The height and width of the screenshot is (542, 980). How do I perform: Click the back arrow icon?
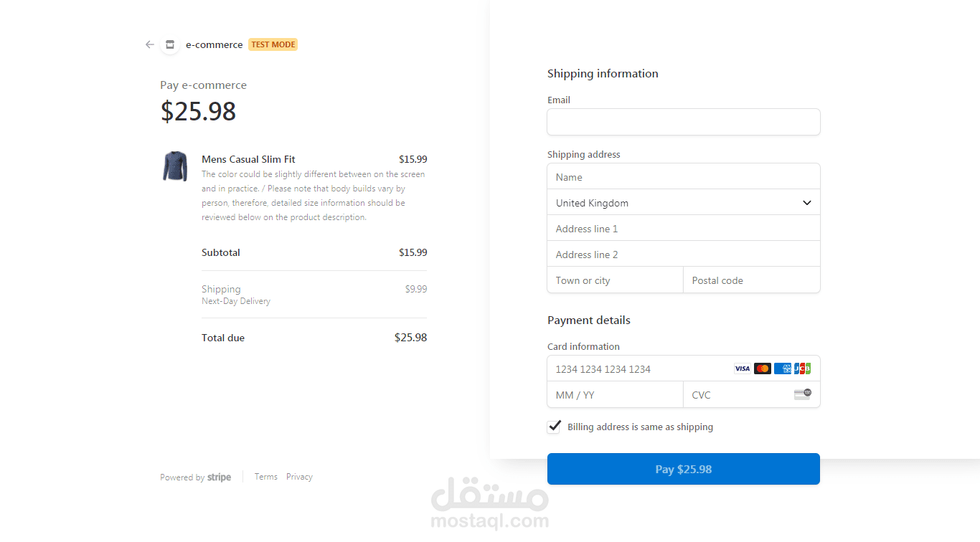click(x=149, y=44)
